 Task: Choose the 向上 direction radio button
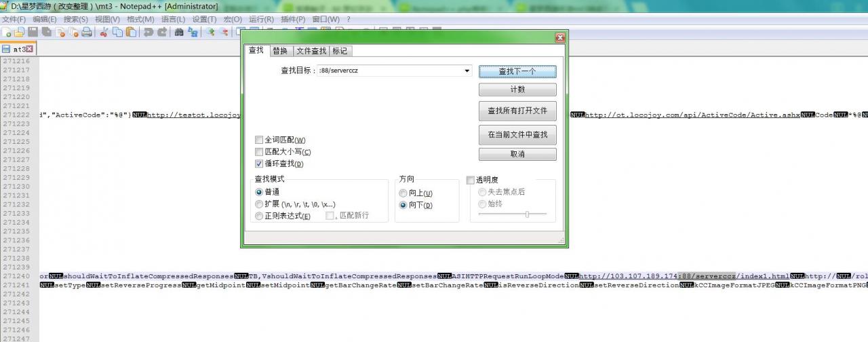coord(403,193)
